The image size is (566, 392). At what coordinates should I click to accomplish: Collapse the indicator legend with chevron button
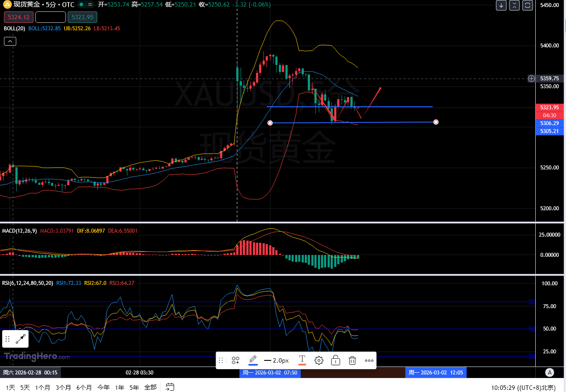click(10, 41)
